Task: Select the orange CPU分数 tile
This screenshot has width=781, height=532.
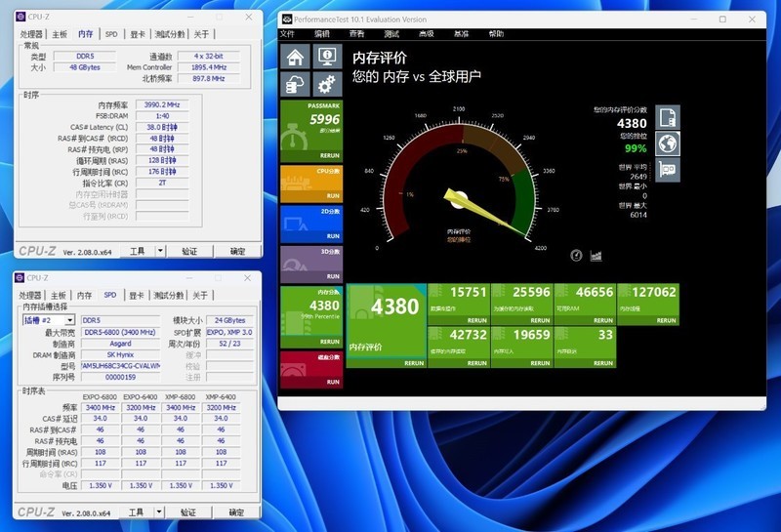Action: pyautogui.click(x=311, y=184)
